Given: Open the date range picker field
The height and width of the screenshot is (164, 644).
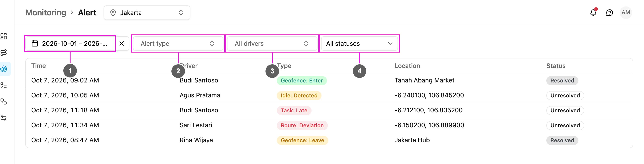Looking at the screenshot, I should coord(70,43).
